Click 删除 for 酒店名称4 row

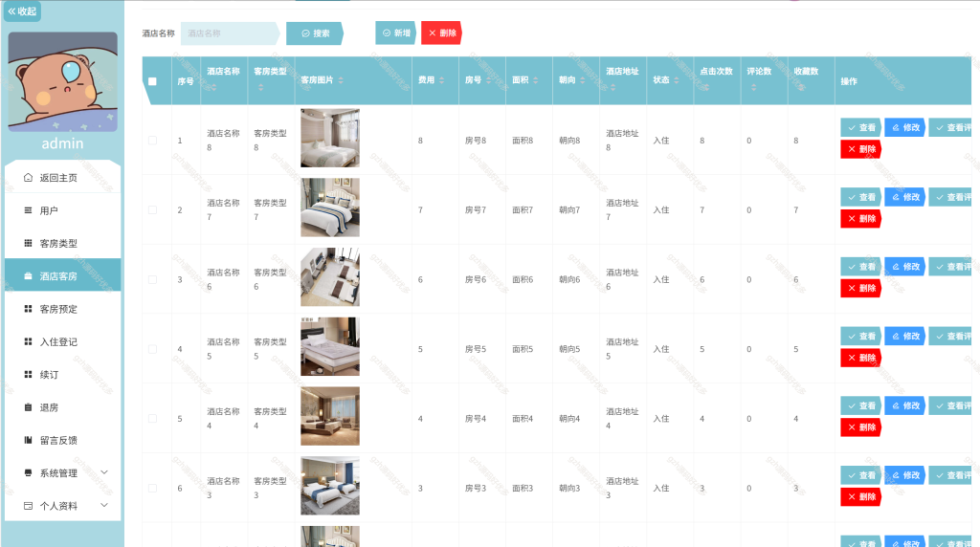(860, 427)
